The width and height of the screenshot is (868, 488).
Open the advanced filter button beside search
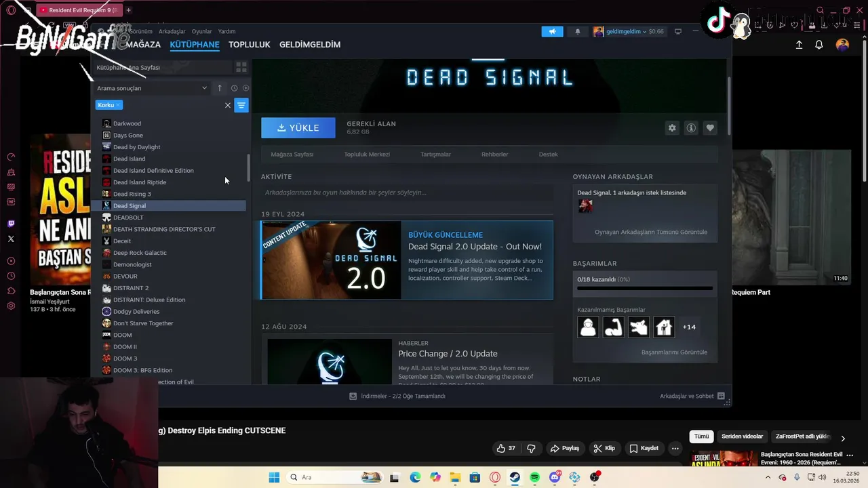click(241, 105)
